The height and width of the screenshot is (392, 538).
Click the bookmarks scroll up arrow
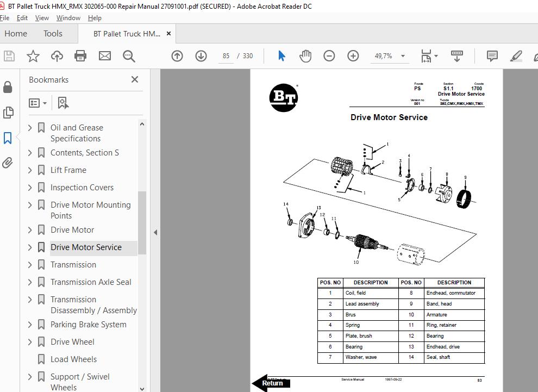click(x=142, y=124)
